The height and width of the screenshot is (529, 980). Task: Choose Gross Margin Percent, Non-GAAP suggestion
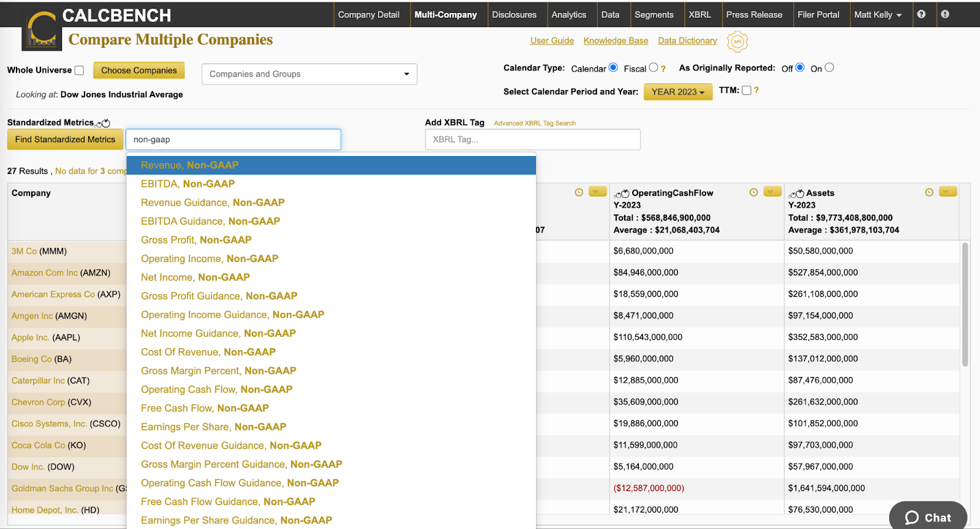click(331, 371)
